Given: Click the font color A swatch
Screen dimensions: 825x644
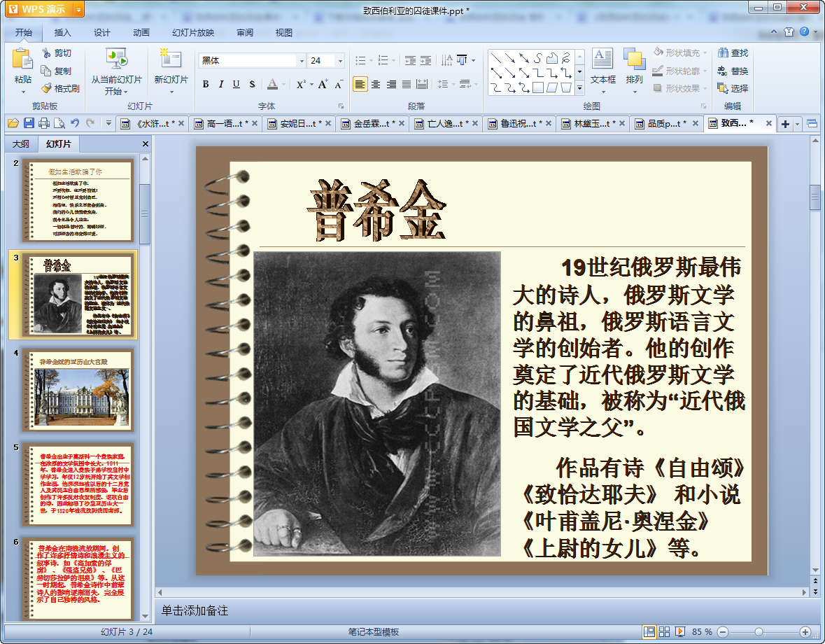Looking at the screenshot, I should point(272,84).
